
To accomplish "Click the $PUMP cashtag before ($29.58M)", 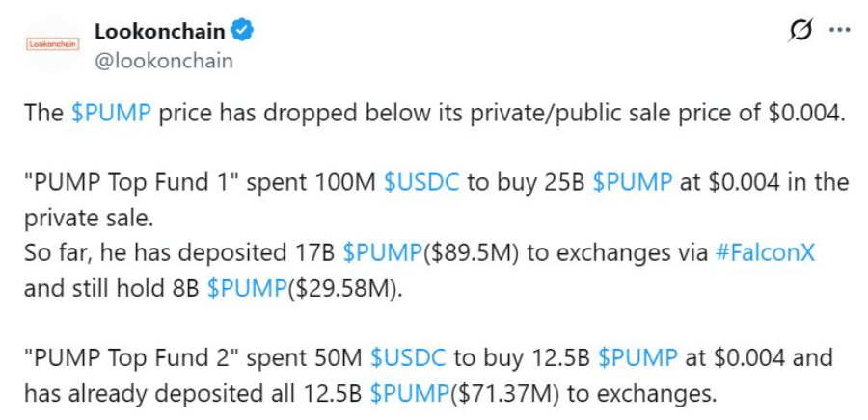I will pos(246,286).
